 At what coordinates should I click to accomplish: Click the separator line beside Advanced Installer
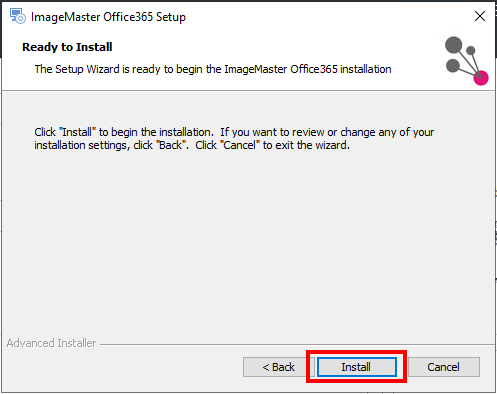(297, 344)
